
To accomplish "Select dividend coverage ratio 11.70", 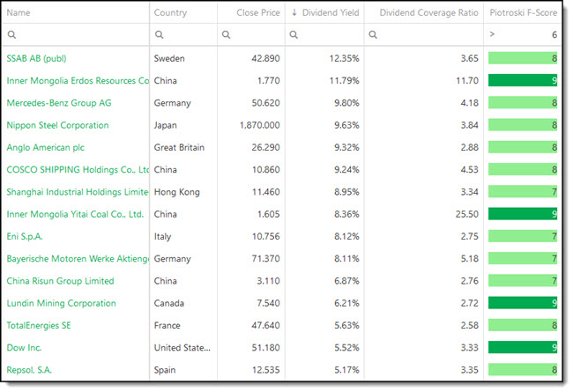I will (x=467, y=81).
